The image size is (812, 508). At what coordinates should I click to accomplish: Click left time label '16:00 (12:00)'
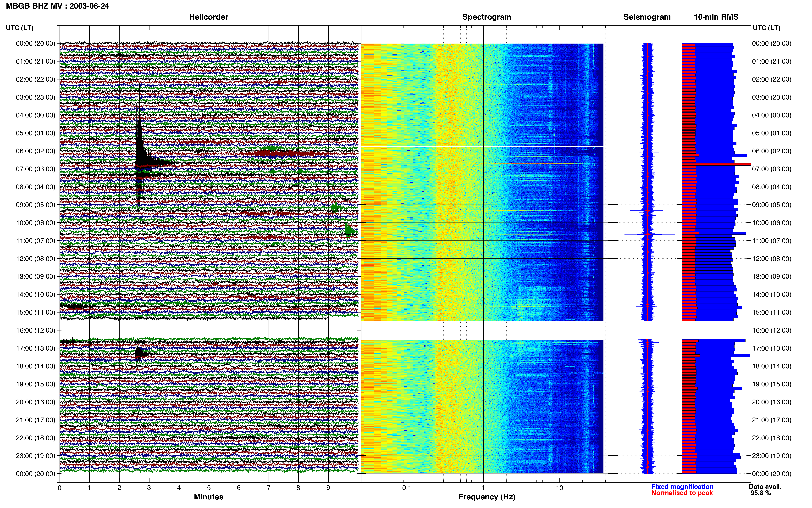tap(36, 330)
